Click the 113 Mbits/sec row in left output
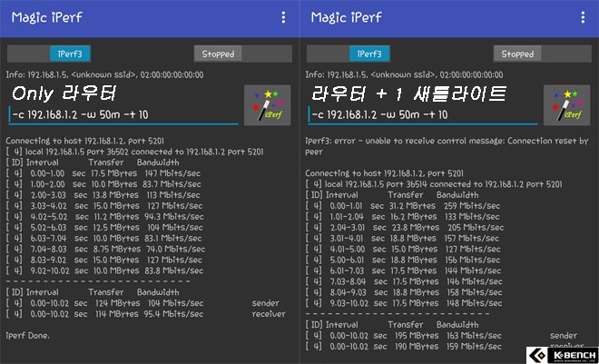Screen dimensions: 599x364 pos(103,195)
